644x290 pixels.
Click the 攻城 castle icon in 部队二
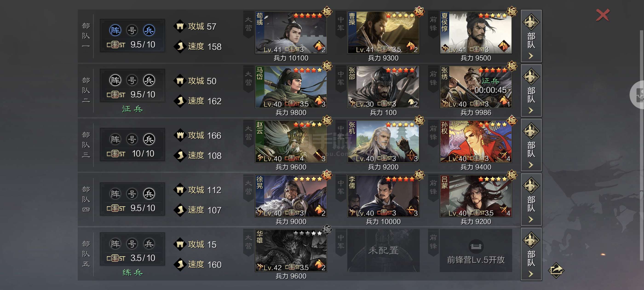pos(180,81)
